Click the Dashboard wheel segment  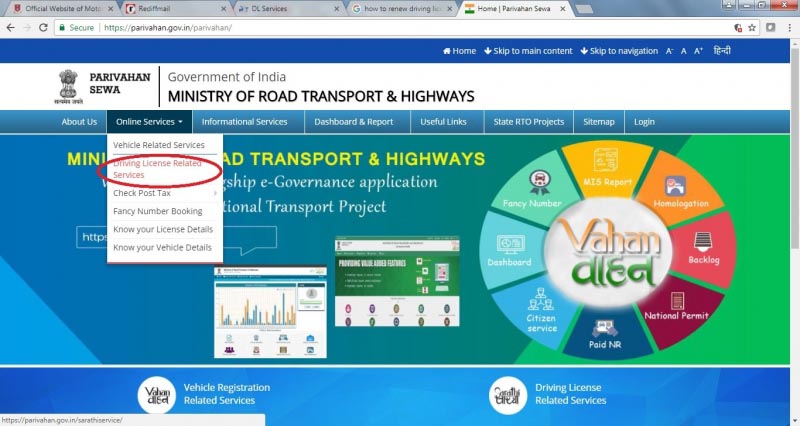[509, 249]
